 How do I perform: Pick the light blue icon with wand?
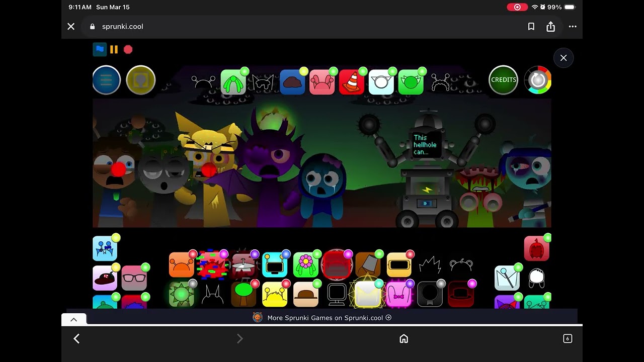click(x=507, y=278)
